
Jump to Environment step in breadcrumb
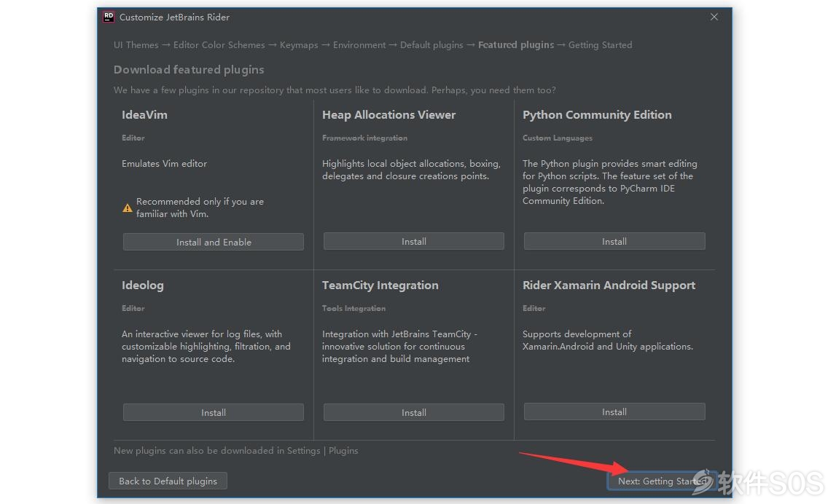coord(359,44)
